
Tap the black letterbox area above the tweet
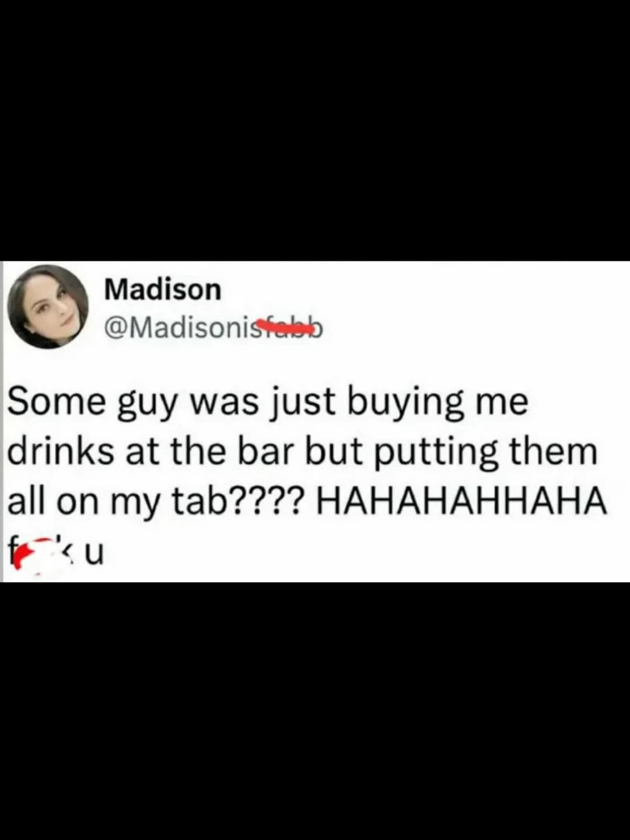coord(315,130)
